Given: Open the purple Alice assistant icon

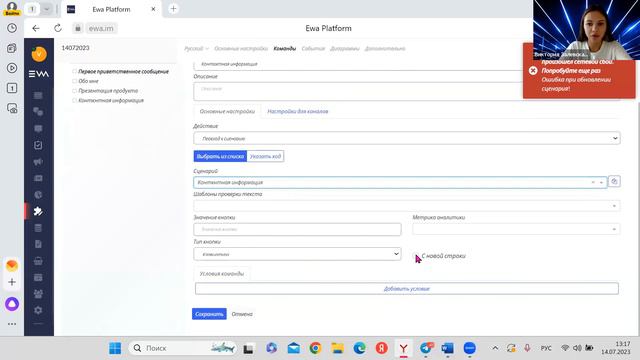Looking at the screenshot, I should tap(12, 304).
